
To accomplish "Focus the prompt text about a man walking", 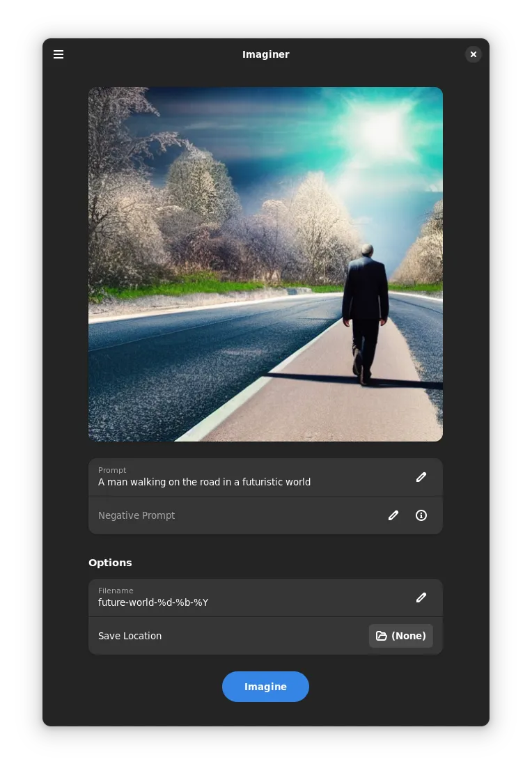I will (x=204, y=482).
